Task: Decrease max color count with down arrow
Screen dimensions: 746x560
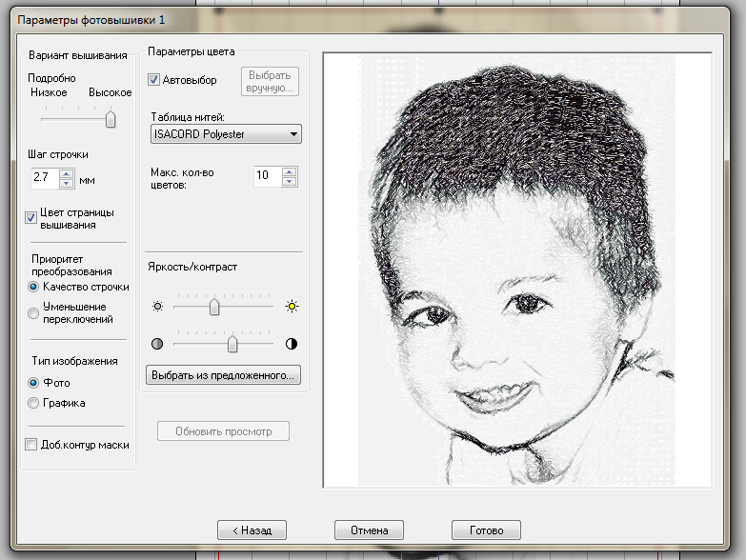Action: (290, 180)
